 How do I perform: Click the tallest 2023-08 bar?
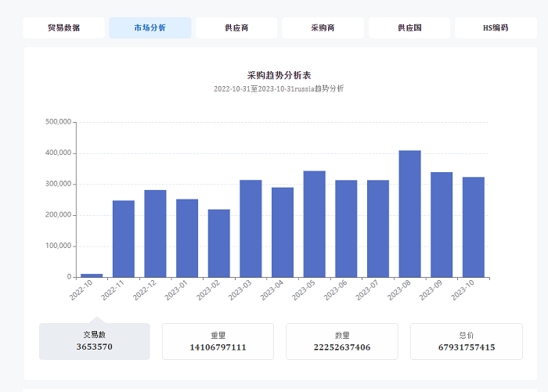[409, 214]
